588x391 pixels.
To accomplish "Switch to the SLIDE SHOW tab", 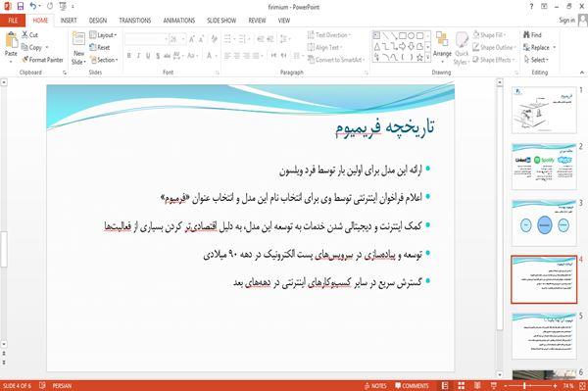I will click(x=221, y=21).
